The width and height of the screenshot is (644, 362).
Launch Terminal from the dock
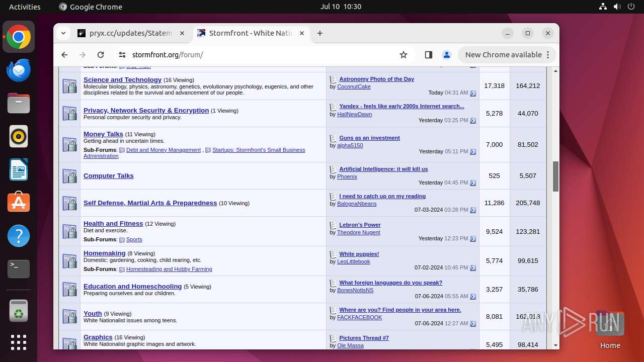pos(19,269)
